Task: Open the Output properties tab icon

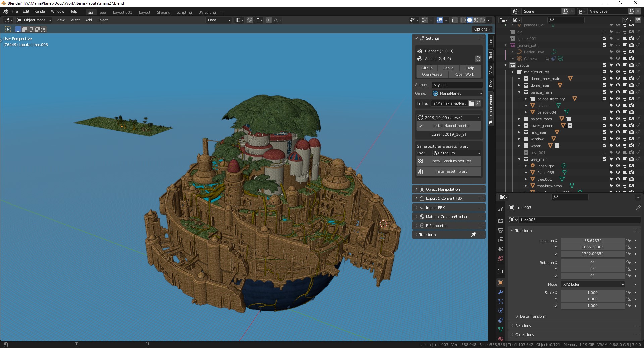Action: (x=501, y=230)
